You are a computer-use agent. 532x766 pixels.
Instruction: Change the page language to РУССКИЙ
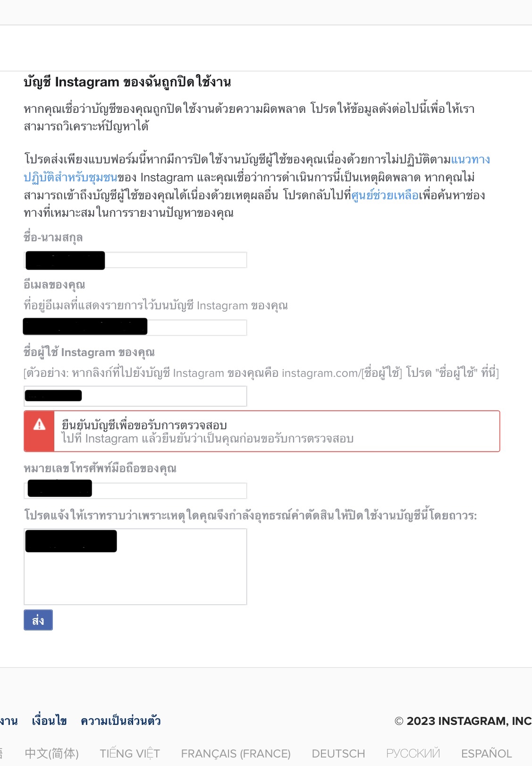tap(413, 753)
